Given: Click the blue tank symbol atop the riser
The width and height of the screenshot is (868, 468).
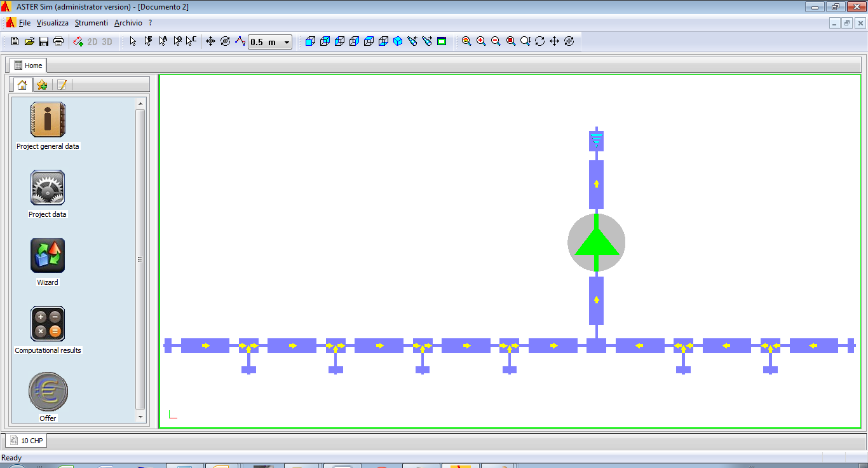Looking at the screenshot, I should tap(596, 141).
